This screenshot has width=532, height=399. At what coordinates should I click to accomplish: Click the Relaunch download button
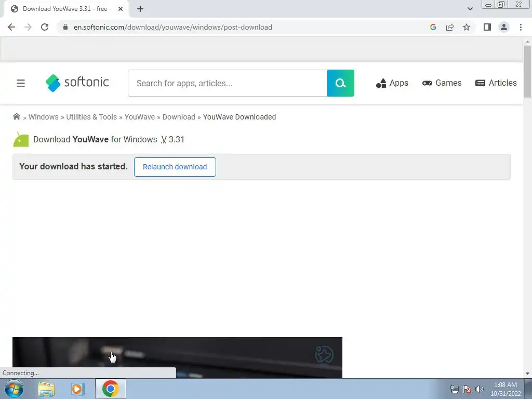pos(175,167)
